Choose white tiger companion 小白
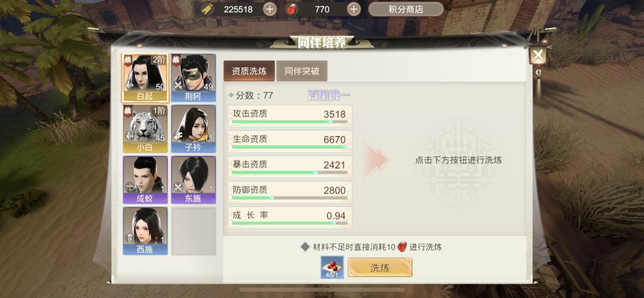Image resolution: width=644 pixels, height=298 pixels. coord(145,129)
